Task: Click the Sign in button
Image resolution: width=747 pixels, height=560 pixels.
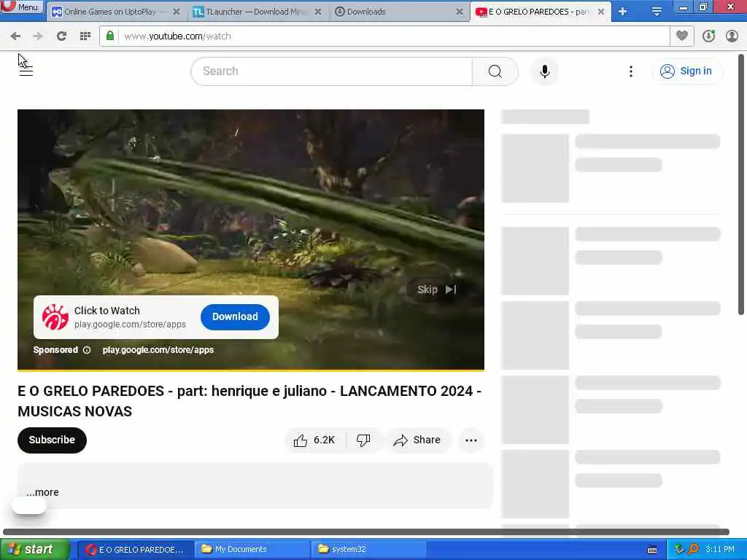Action: point(686,71)
